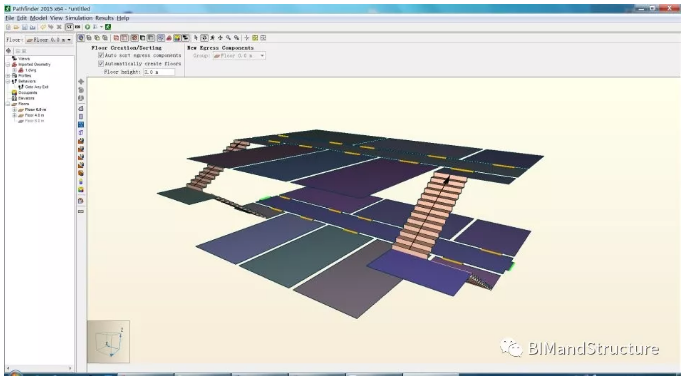687x380 pixels.
Task: Select the perspective view icon in view toolbar
Action: pos(81,38)
